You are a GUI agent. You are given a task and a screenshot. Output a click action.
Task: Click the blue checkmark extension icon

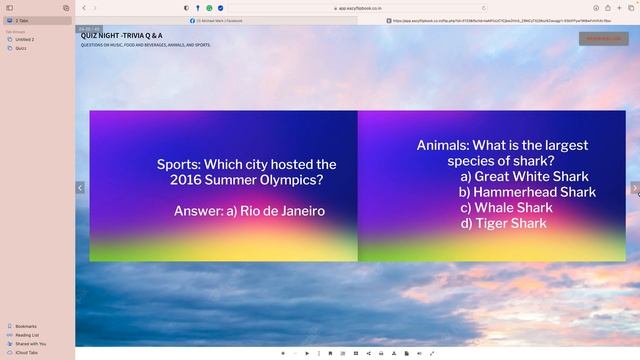pyautogui.click(x=220, y=8)
